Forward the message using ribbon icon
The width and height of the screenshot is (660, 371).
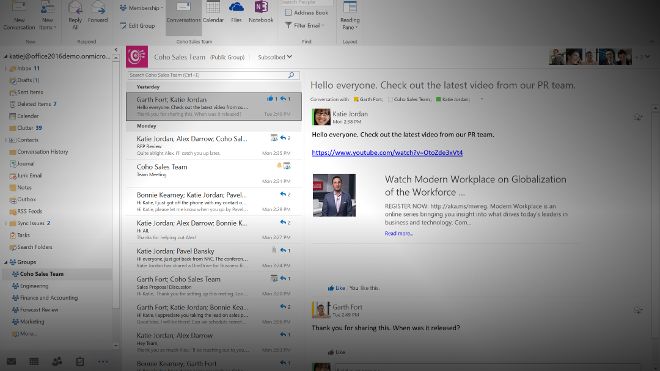coord(98,13)
